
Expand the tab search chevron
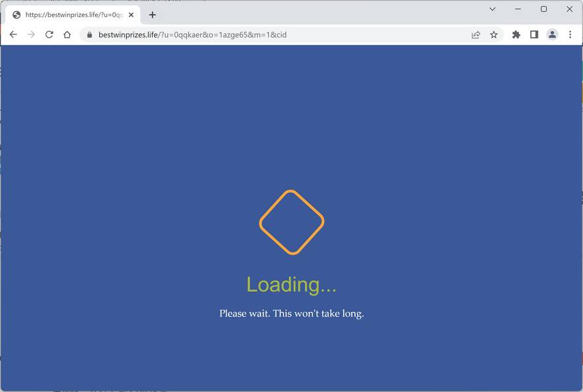[x=492, y=9]
